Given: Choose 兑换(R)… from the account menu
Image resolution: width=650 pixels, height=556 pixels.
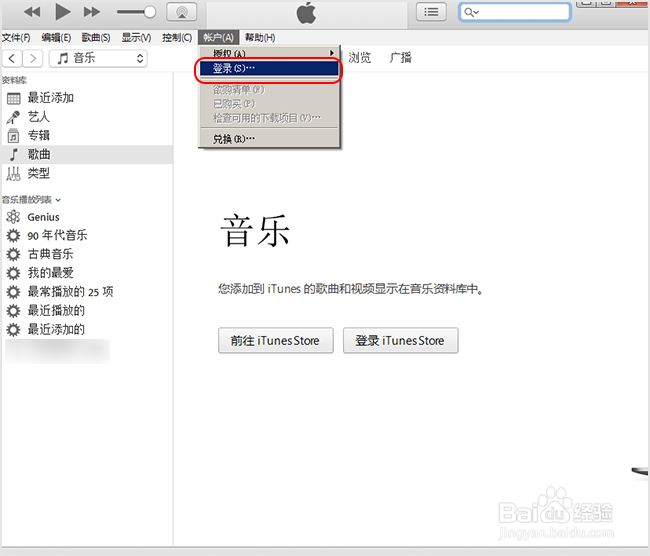Looking at the screenshot, I should coord(269,139).
